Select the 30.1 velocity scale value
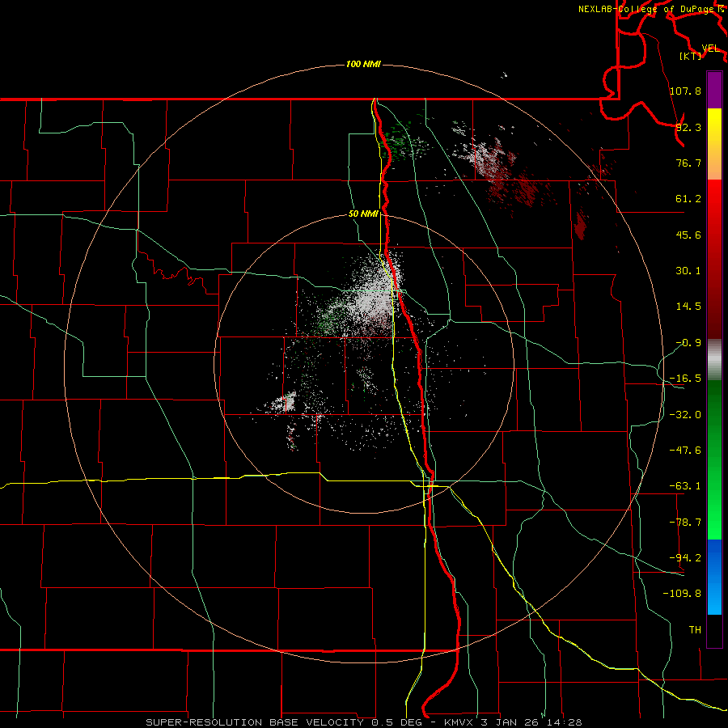The width and height of the screenshot is (728, 728). coord(688,271)
